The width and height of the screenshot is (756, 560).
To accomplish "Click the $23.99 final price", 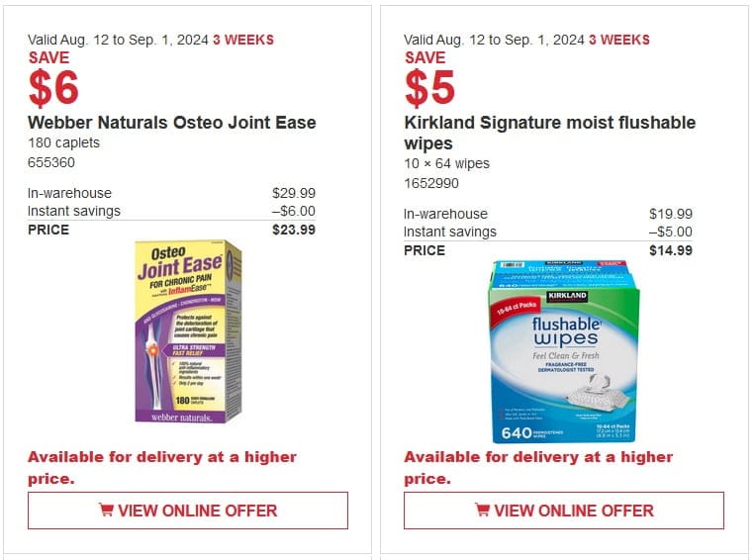I will [294, 230].
